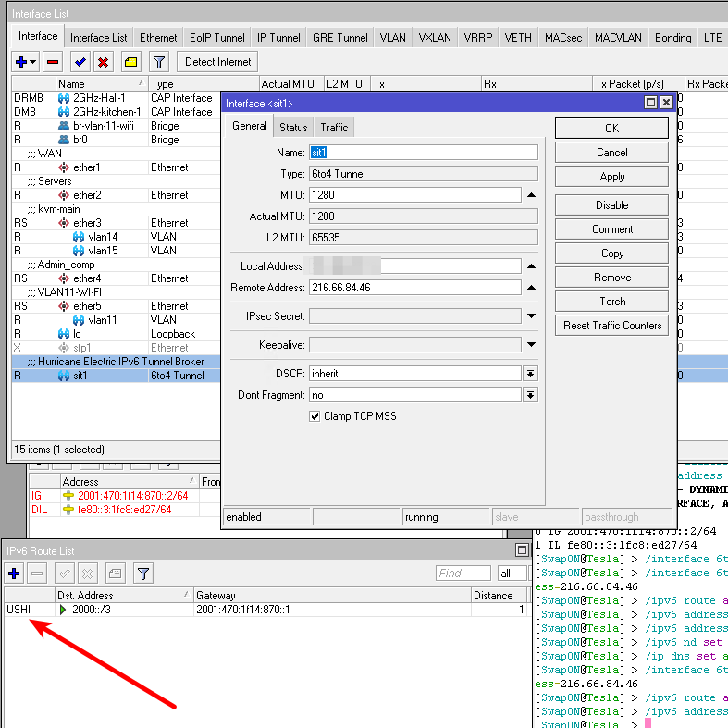Select the 2000::/3 route row

pyautogui.click(x=267, y=610)
